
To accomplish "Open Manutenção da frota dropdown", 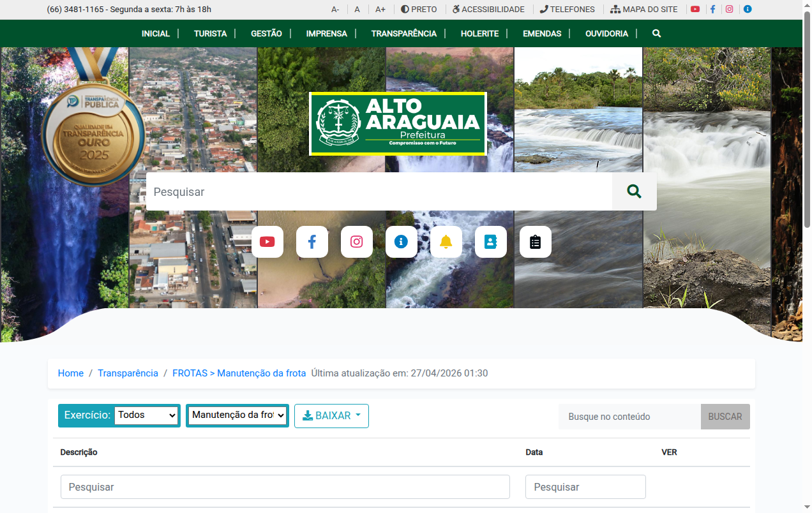I will [237, 415].
